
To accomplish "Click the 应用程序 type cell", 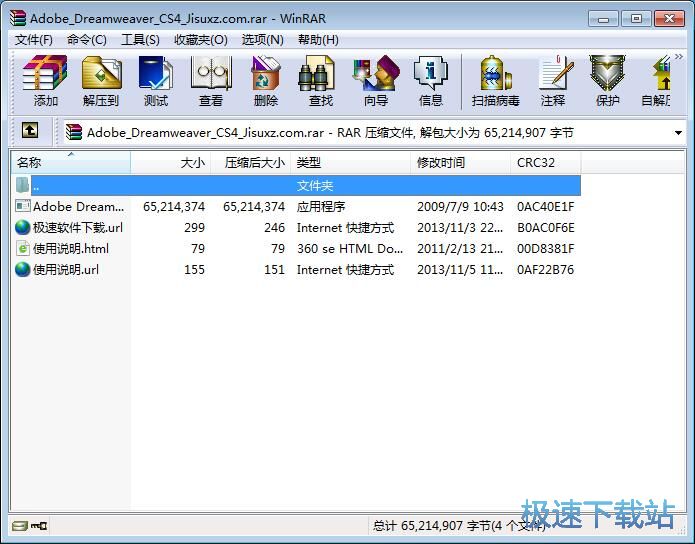I will click(321, 207).
